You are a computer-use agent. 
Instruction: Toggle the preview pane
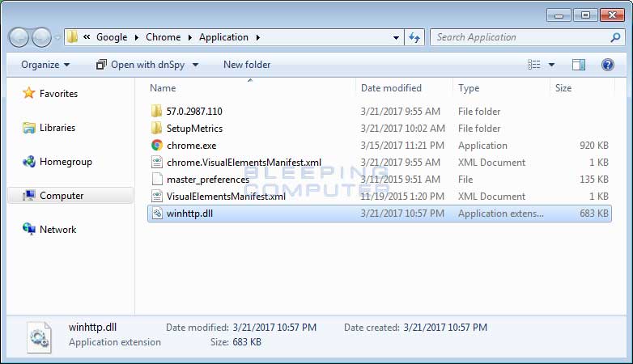click(579, 65)
